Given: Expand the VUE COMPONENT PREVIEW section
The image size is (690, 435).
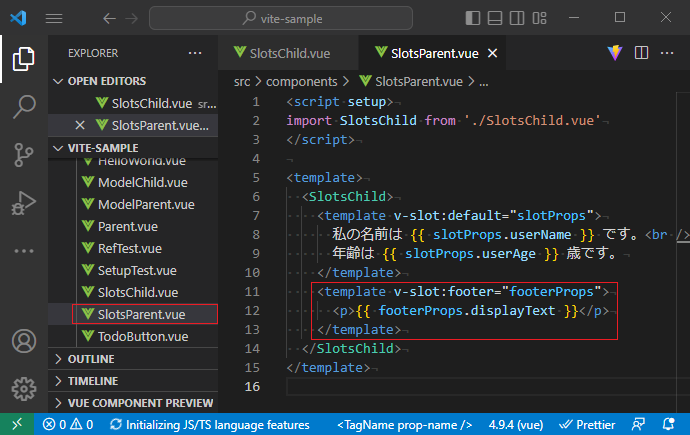Looking at the screenshot, I should (x=133, y=403).
